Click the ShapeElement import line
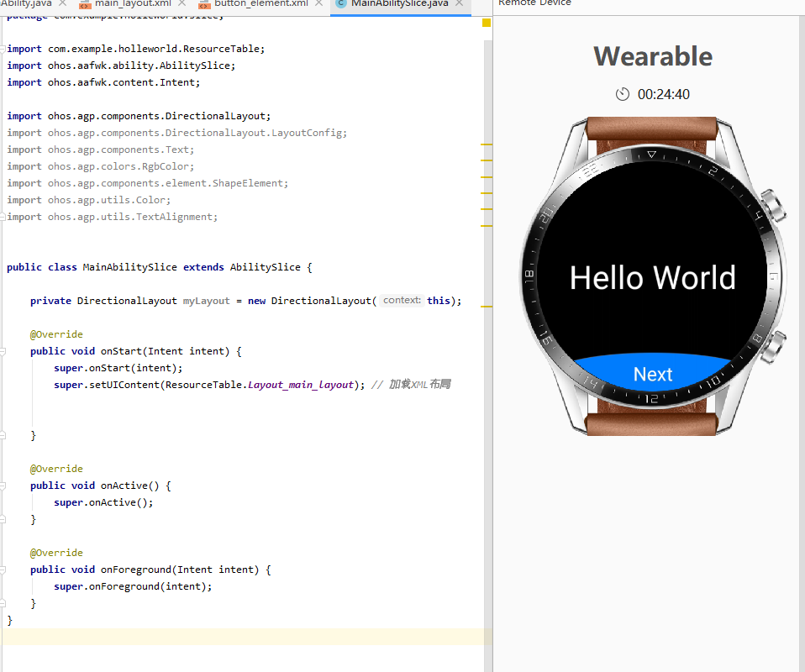The image size is (805, 672). pyautogui.click(x=147, y=183)
